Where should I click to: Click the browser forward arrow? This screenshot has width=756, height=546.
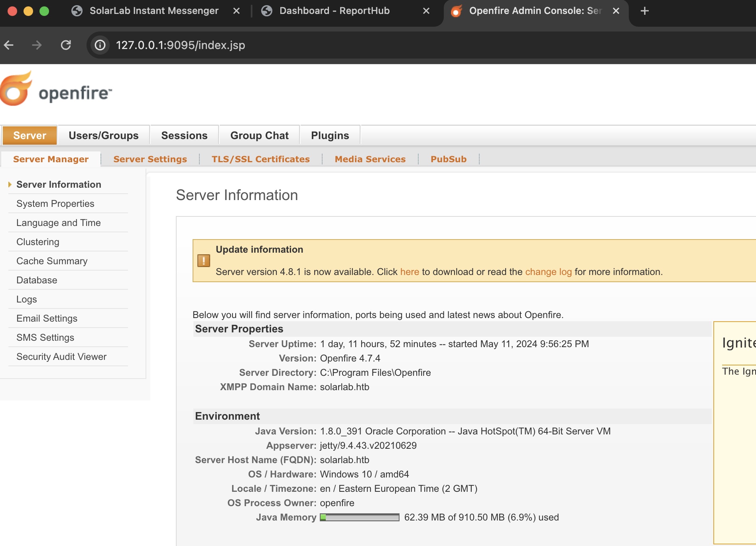(37, 45)
